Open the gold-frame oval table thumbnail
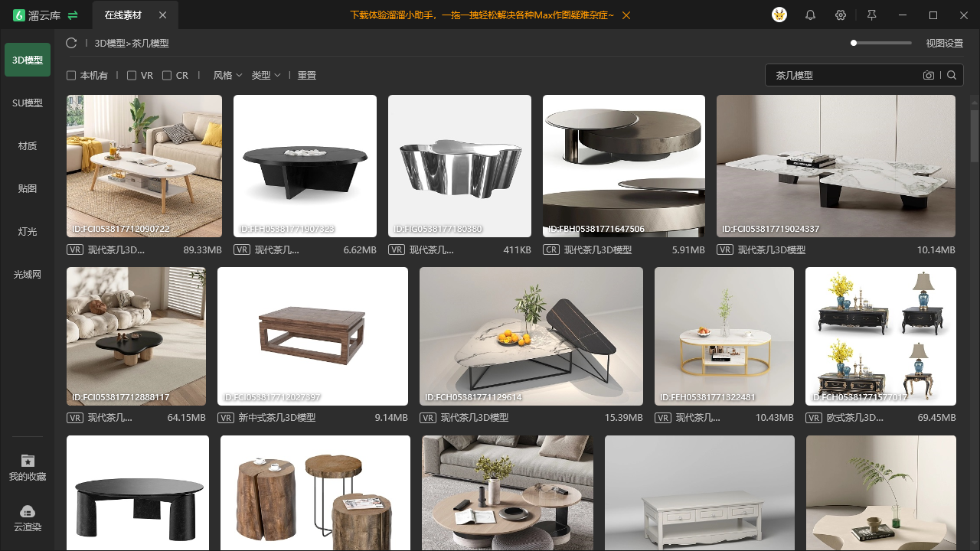 pyautogui.click(x=724, y=336)
